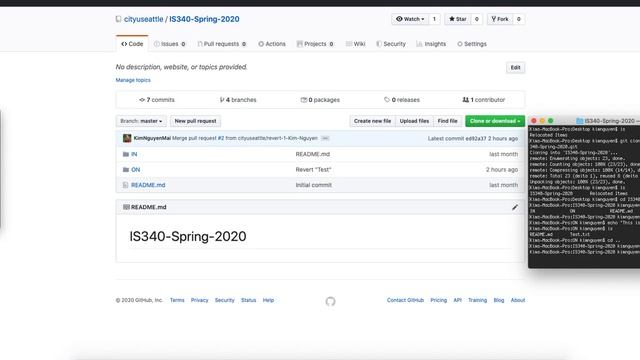
Task: View the 4 branches list
Action: pos(238,100)
